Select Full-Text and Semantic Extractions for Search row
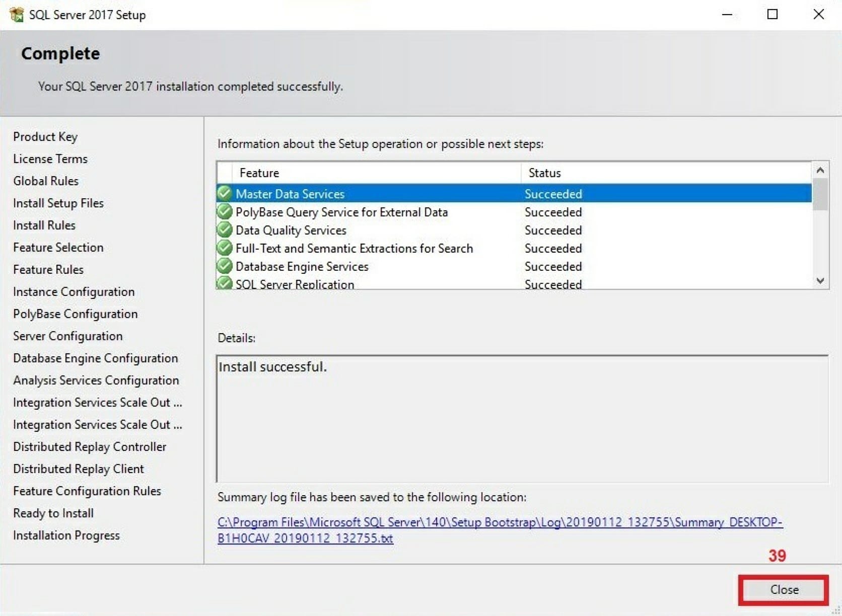842x616 pixels. [514, 248]
